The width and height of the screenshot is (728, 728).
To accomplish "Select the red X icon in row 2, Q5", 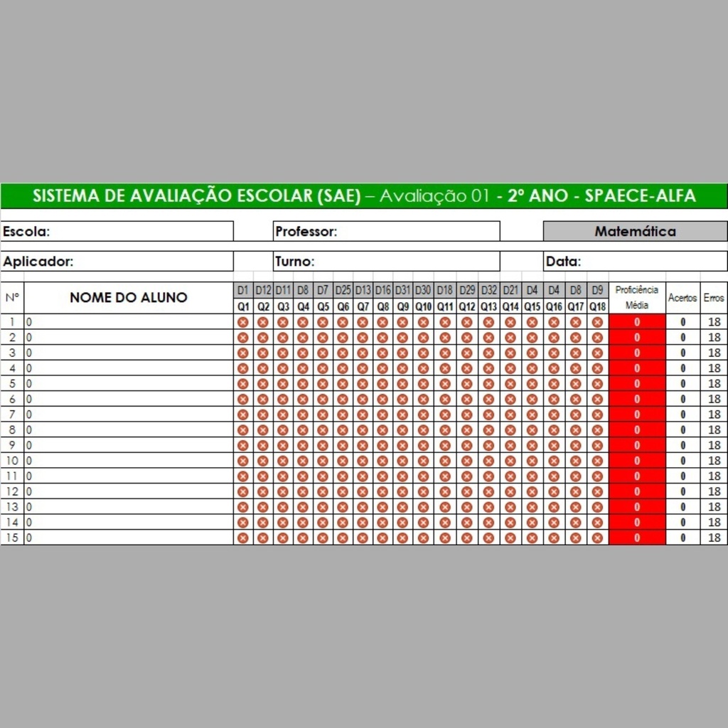I will point(323,338).
